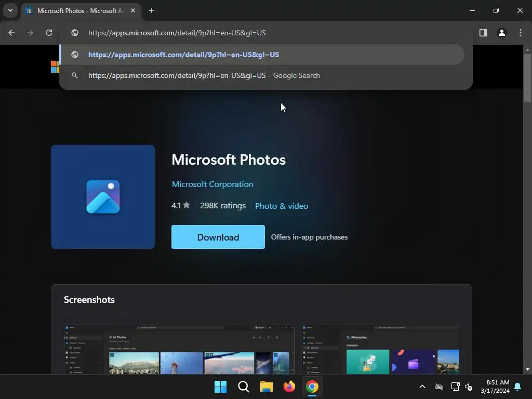
Task: Open the Microsoft Corporation publisher link
Action: coord(212,184)
